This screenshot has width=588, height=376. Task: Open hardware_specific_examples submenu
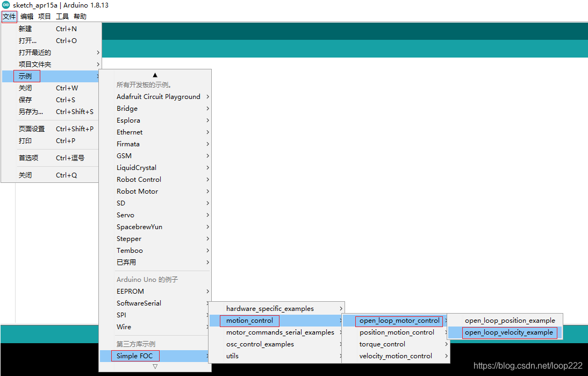[x=276, y=308]
